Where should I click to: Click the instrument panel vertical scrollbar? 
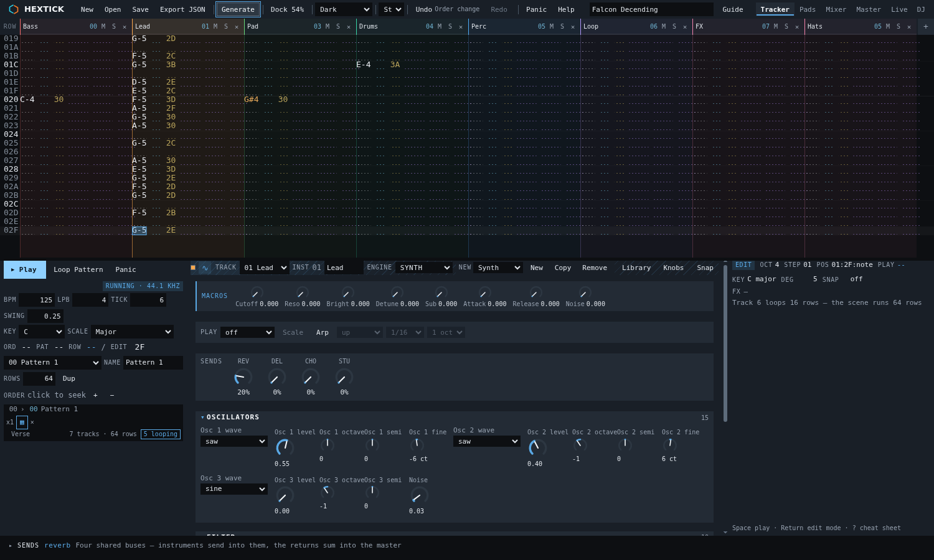pyautogui.click(x=725, y=342)
